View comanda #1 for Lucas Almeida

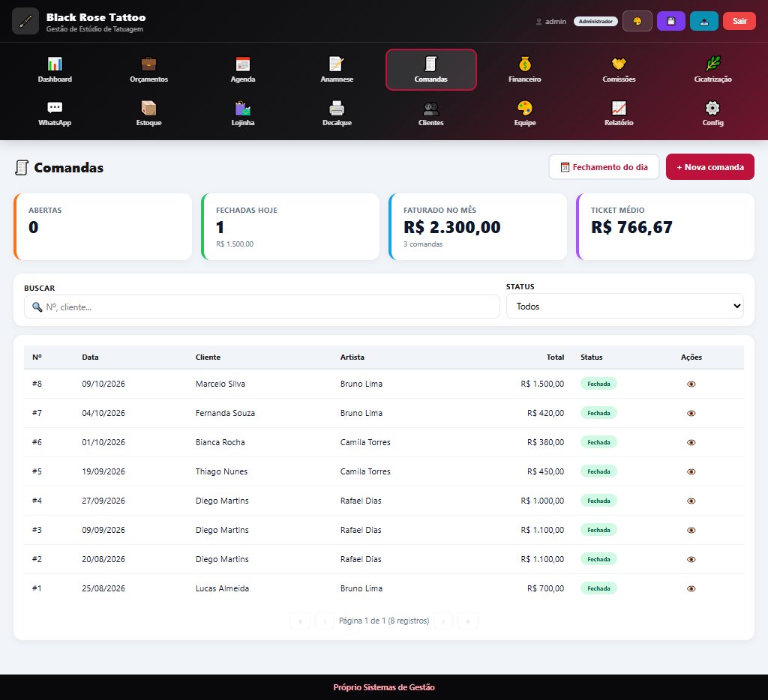pos(691,589)
